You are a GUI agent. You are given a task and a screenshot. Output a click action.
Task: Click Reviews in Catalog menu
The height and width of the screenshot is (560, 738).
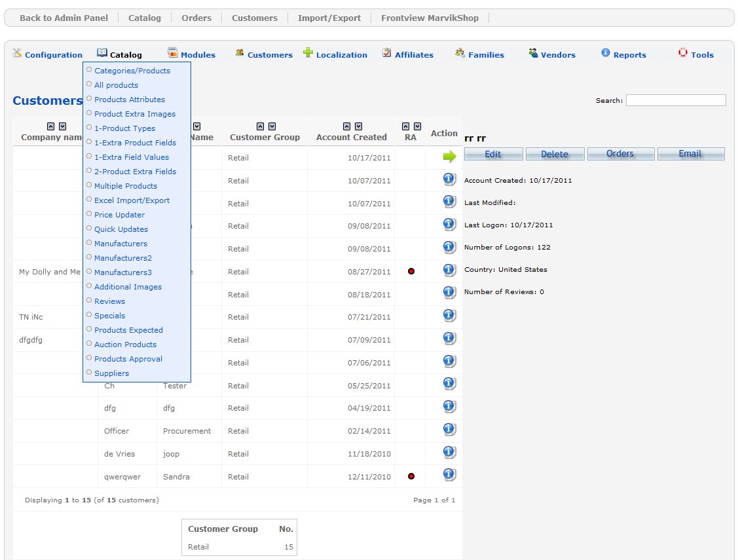coord(109,301)
